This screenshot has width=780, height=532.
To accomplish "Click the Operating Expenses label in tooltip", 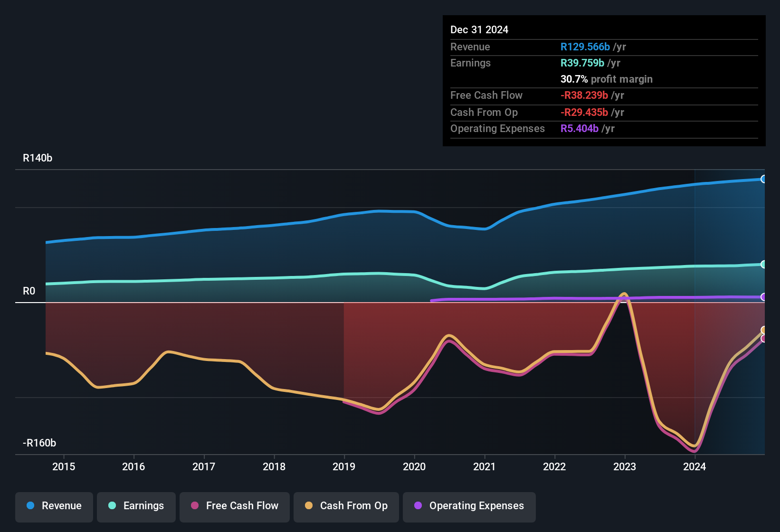I will click(x=498, y=128).
